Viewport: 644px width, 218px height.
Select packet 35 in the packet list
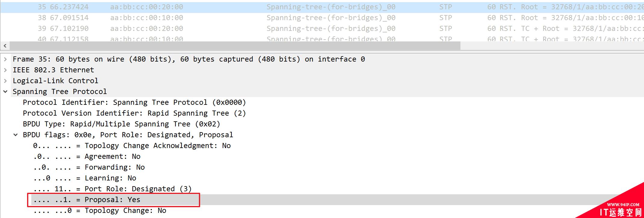pyautogui.click(x=322, y=7)
